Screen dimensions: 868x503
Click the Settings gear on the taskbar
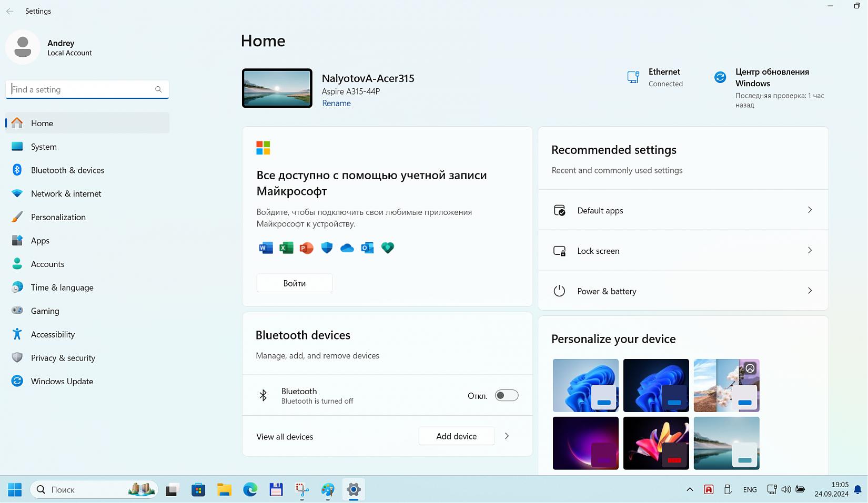[x=354, y=490]
